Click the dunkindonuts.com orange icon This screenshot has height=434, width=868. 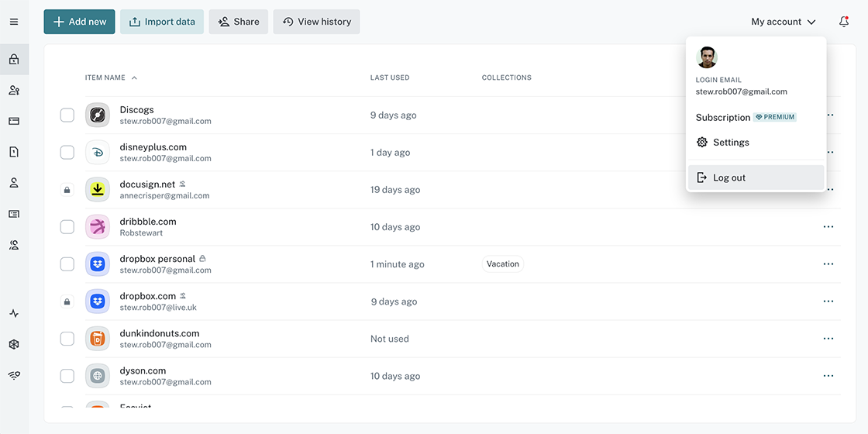[98, 338]
